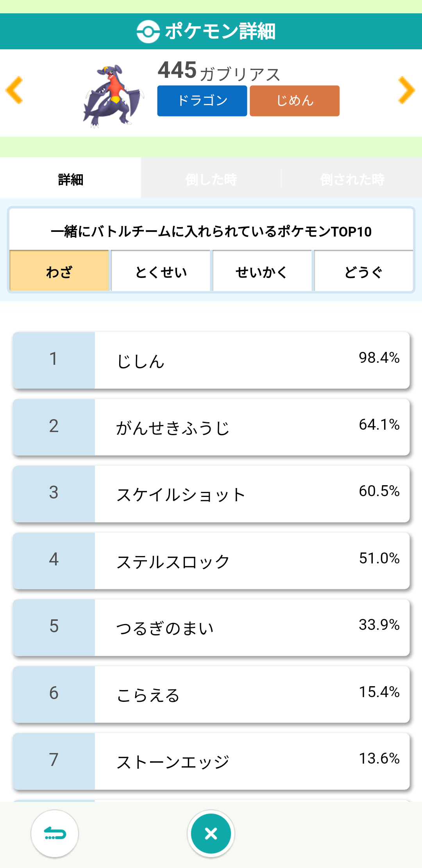Select the とくせい category filter
Screen dimensions: 422x868
(x=161, y=271)
